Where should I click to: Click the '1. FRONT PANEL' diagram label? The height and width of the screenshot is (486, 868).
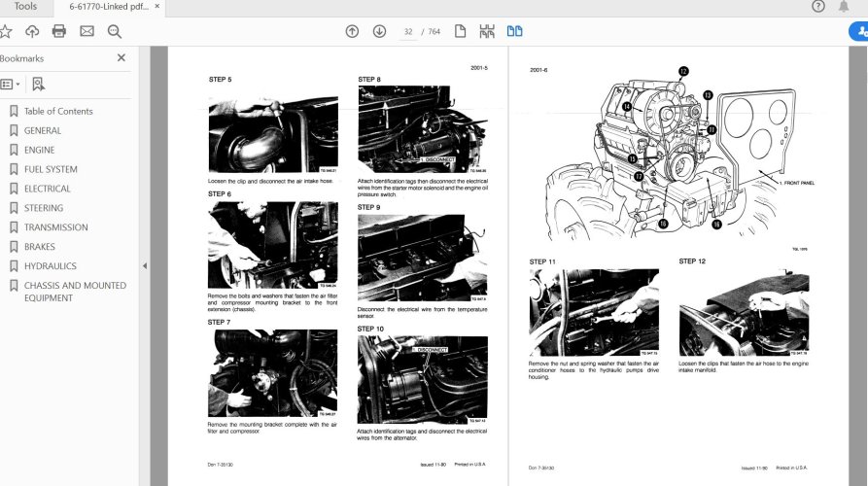[x=797, y=183]
